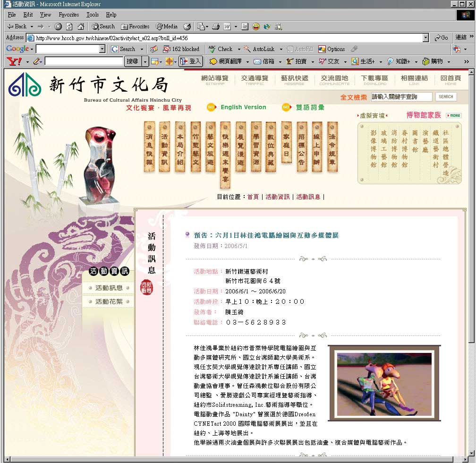
Task: Open the 網頁翻譯 dropdown arrow
Action: (247, 62)
